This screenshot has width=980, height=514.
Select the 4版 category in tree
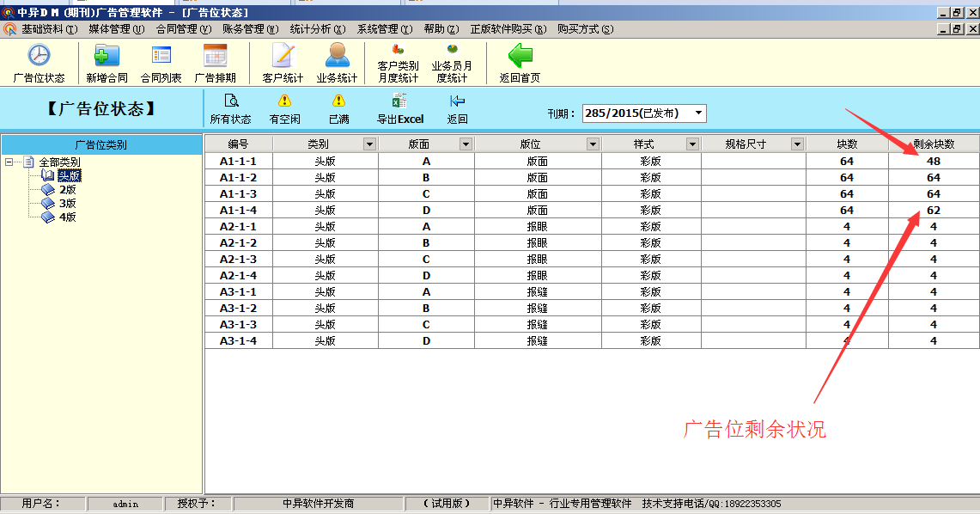[68, 217]
